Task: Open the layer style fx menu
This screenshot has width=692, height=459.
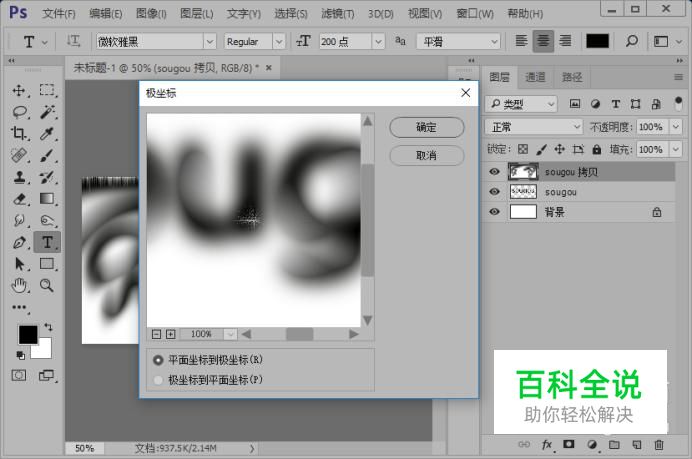Action: (x=546, y=444)
